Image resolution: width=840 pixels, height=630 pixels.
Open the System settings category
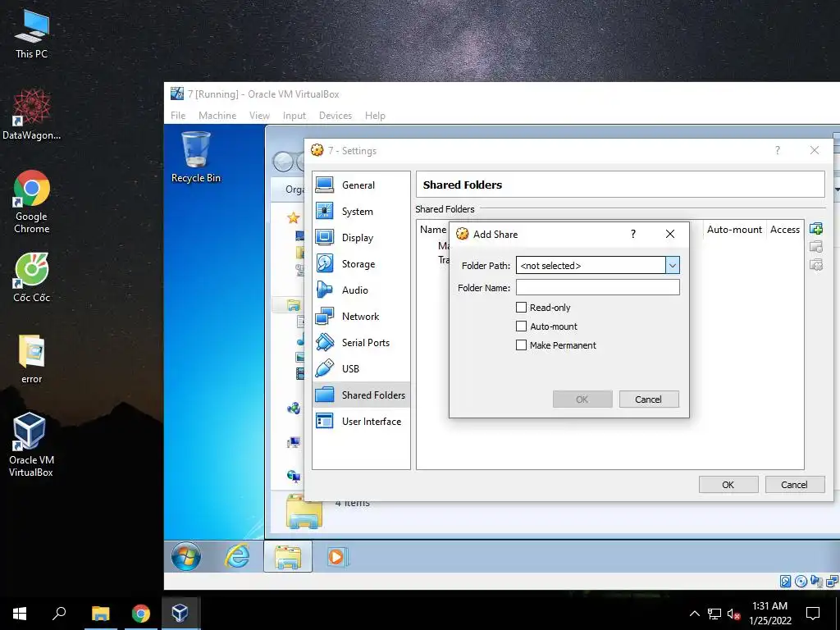361,211
